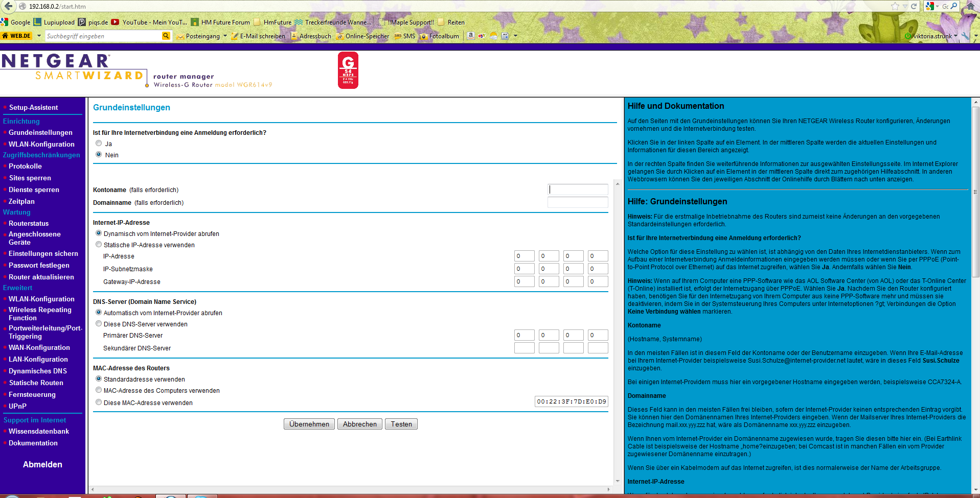Click the Übernehmen button
Viewport: 980px width, 498px height.
[x=309, y=424]
